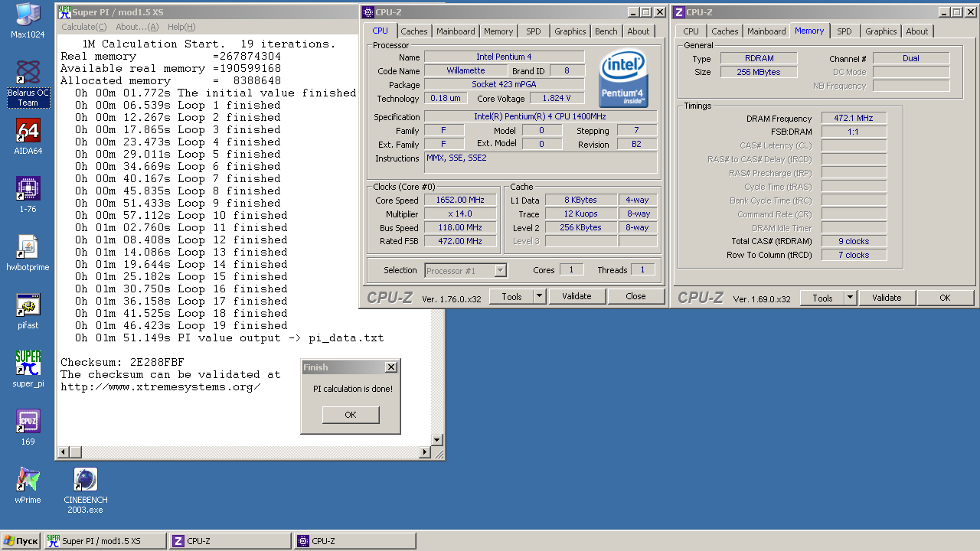Image resolution: width=980 pixels, height=551 pixels.
Task: Click the Core Speed 1652.00 MHz field
Action: 460,200
